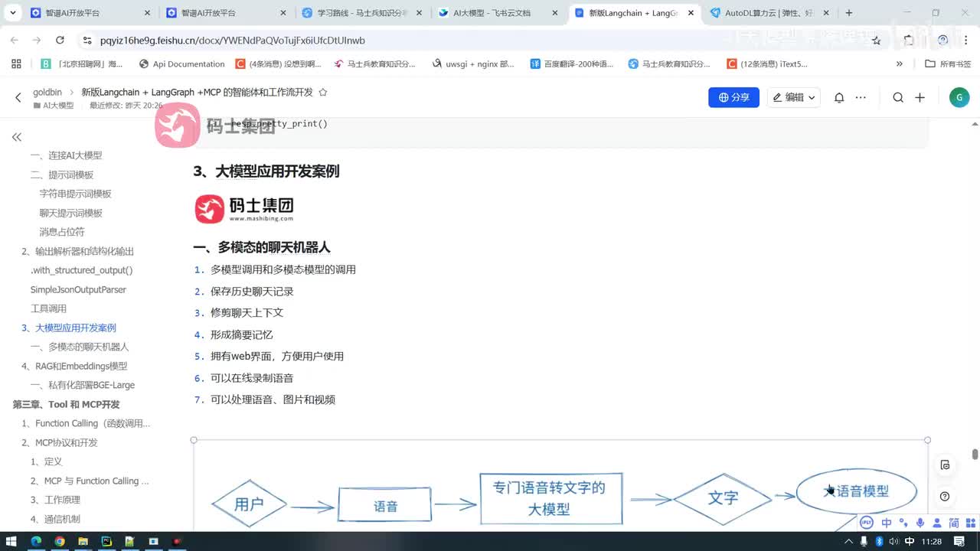The image size is (980, 551).
Task: Launch Chrome from taskbar
Action: 59,541
